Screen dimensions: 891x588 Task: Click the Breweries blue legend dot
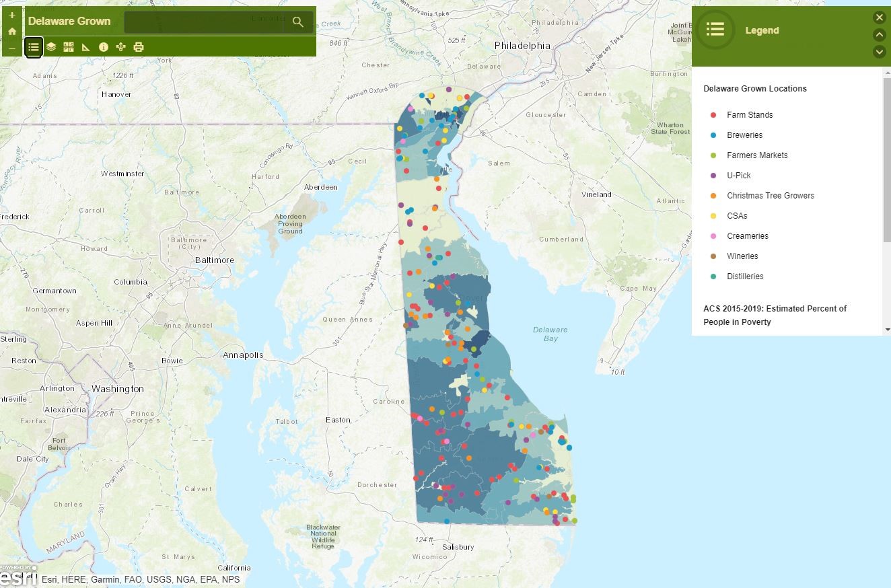(713, 135)
